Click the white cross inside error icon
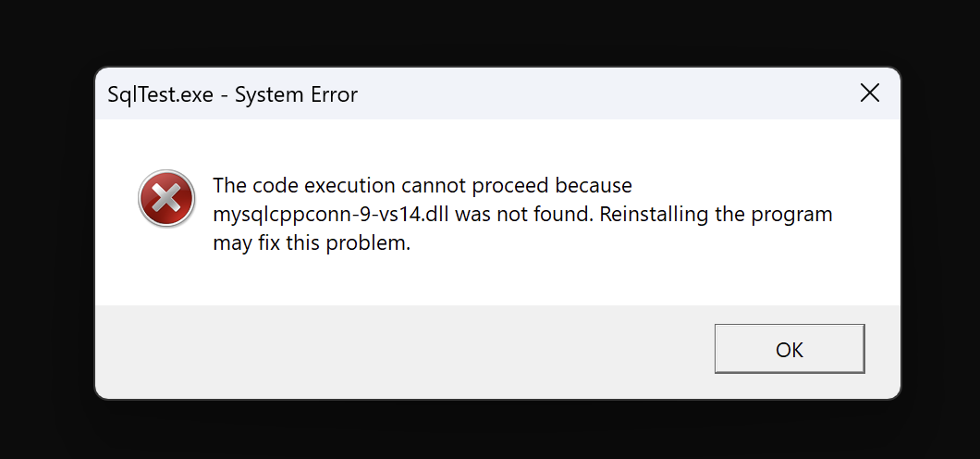The height and width of the screenshot is (459, 980). point(166,198)
